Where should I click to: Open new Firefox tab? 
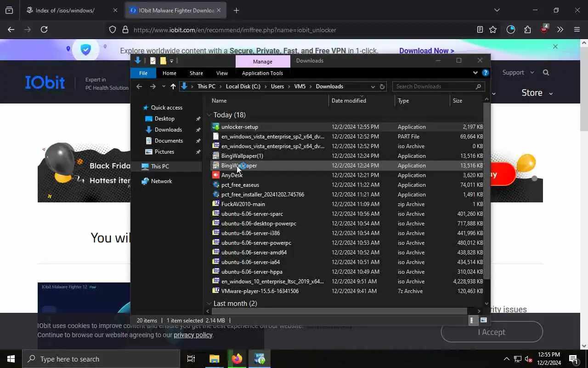tap(236, 10)
